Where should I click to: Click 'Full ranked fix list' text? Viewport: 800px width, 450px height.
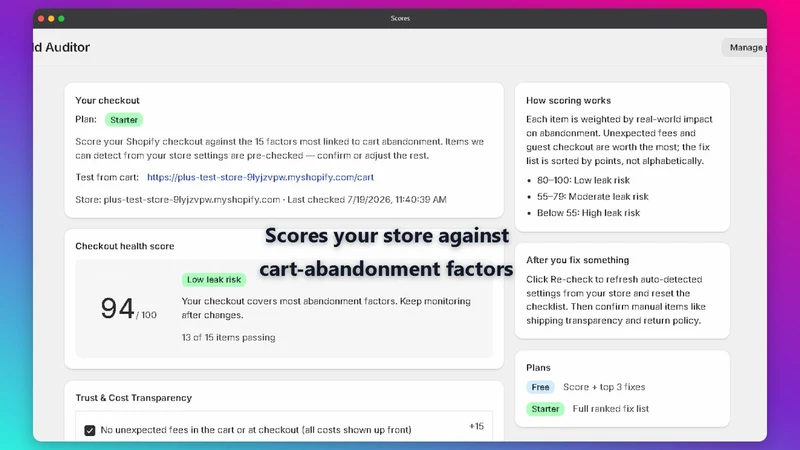pyautogui.click(x=611, y=409)
